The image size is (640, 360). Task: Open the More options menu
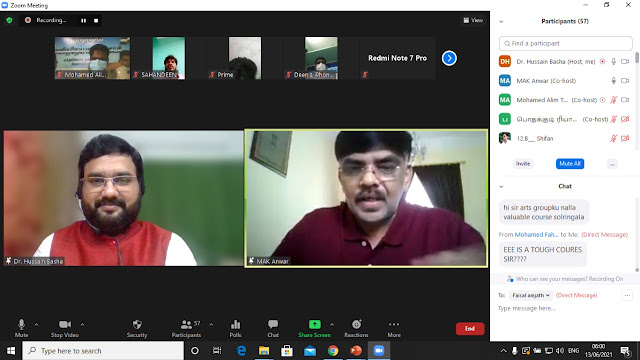click(x=394, y=328)
